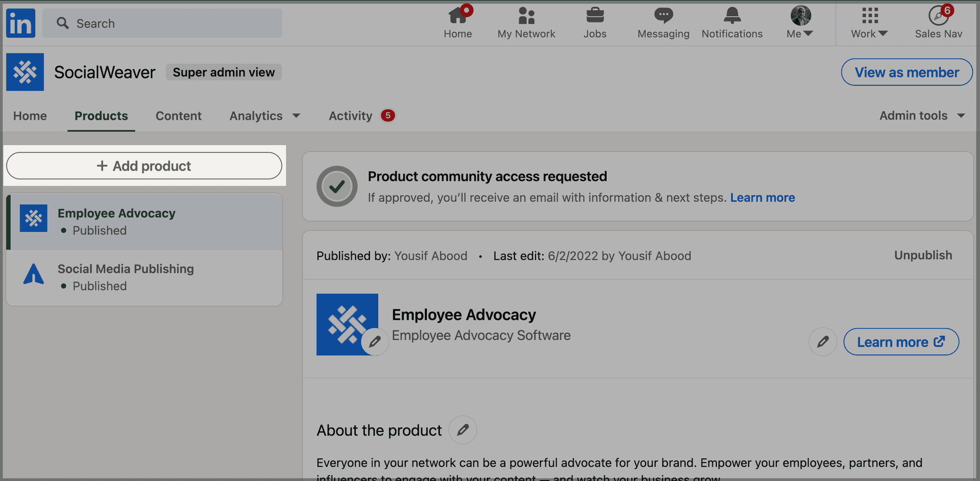Click the Add product button
Viewport: 980px width, 481px height.
pyautogui.click(x=144, y=166)
